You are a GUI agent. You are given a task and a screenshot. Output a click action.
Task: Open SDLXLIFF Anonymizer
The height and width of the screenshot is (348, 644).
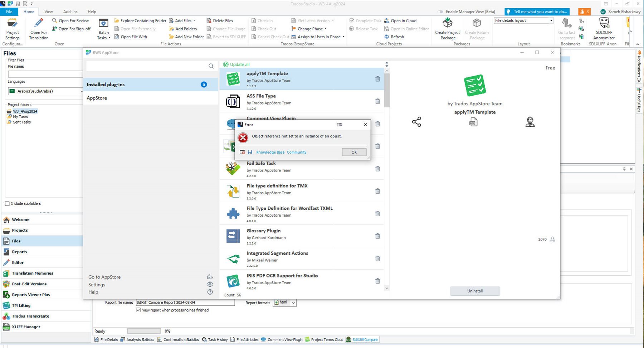[x=604, y=29]
